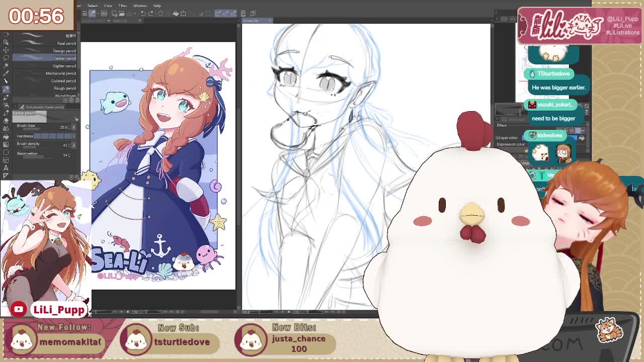Select the Text tool
The image size is (644, 362).
(x=6, y=168)
